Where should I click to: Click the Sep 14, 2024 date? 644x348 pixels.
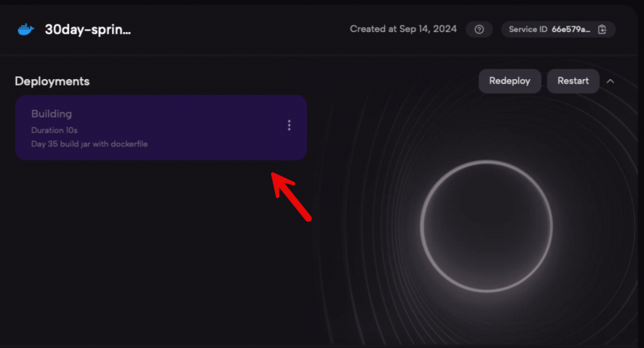pyautogui.click(x=428, y=29)
